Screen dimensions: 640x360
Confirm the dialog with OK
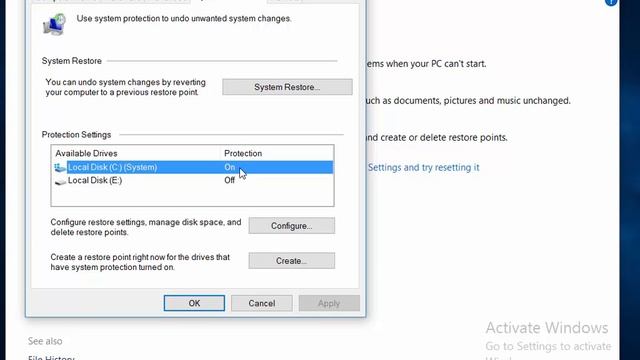[x=194, y=303]
